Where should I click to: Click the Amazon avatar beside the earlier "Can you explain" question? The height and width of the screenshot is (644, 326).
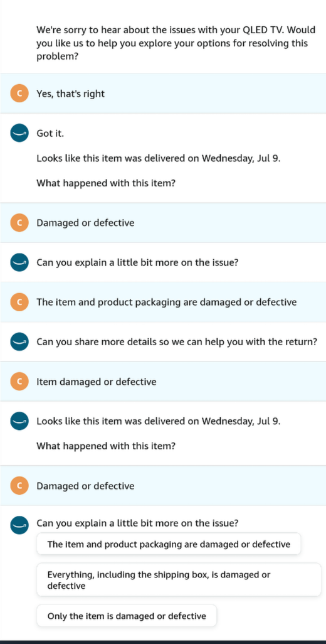[x=19, y=262]
